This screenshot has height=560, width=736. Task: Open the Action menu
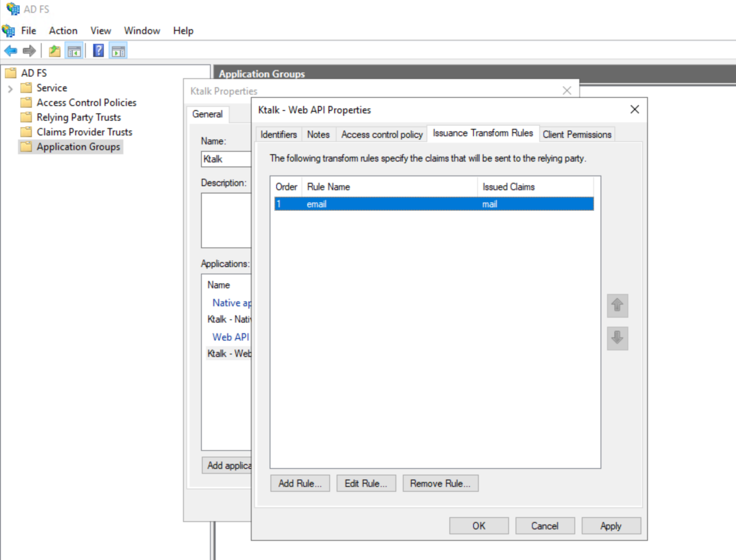63,31
